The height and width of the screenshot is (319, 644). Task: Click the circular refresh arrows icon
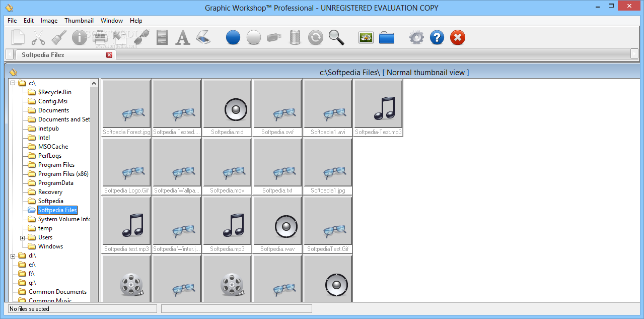(316, 37)
